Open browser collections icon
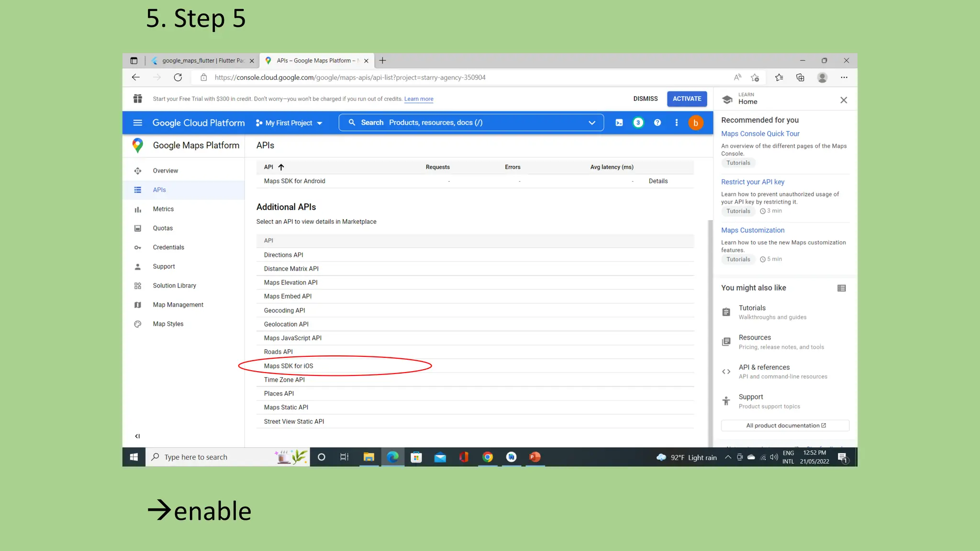The width and height of the screenshot is (980, 551). (x=800, y=77)
